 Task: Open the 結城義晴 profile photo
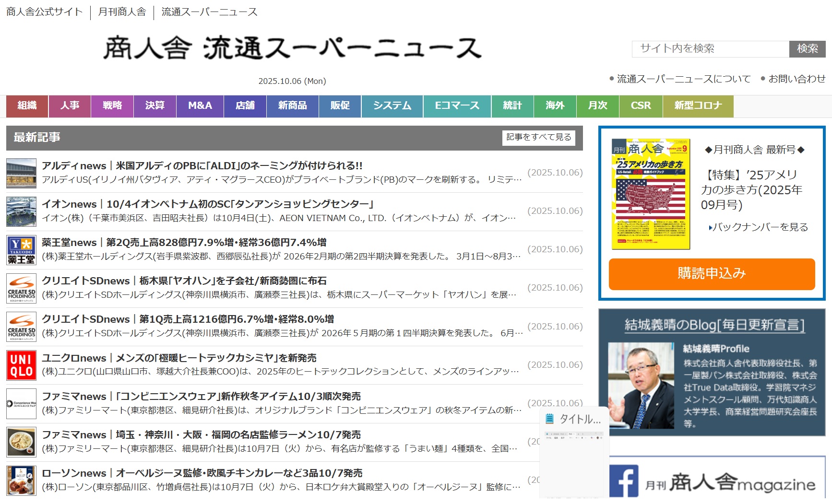tap(641, 385)
